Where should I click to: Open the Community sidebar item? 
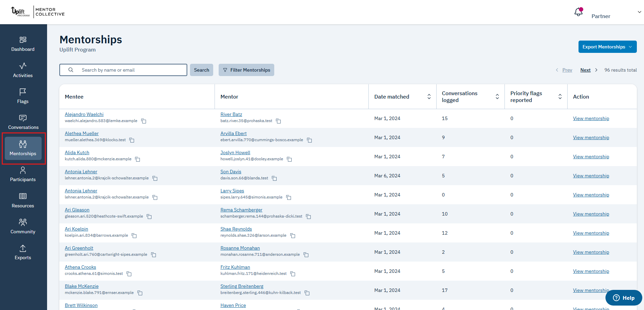(23, 227)
